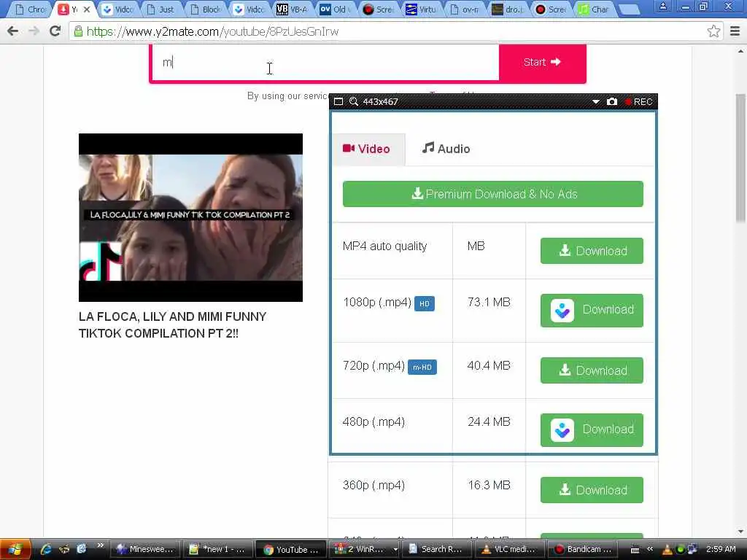Image resolution: width=747 pixels, height=560 pixels.
Task: Click the address bar URL
Action: 212,31
